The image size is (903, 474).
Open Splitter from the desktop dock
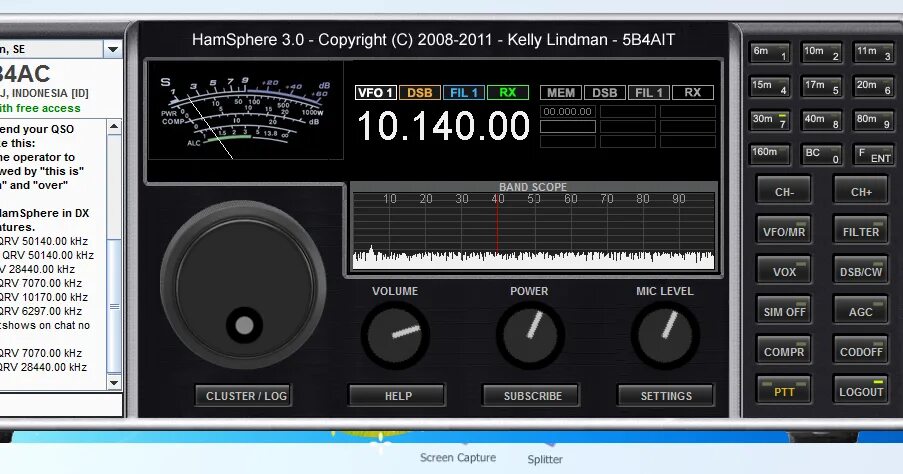(545, 459)
